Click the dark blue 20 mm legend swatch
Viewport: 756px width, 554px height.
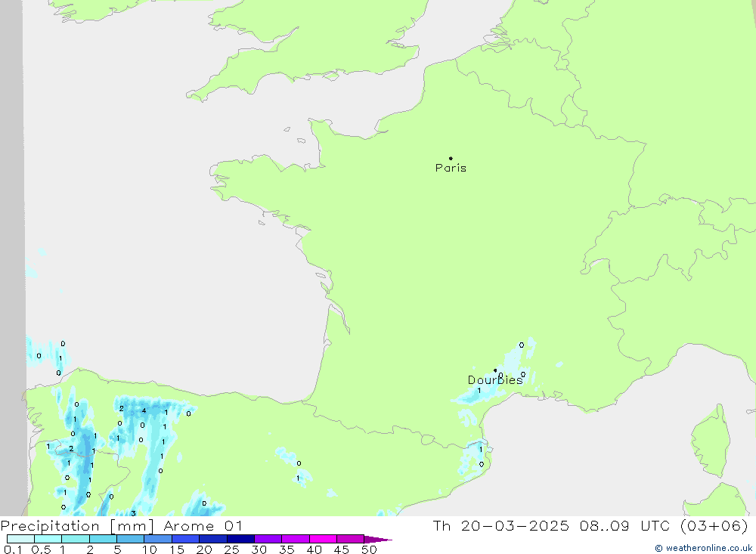click(x=212, y=539)
